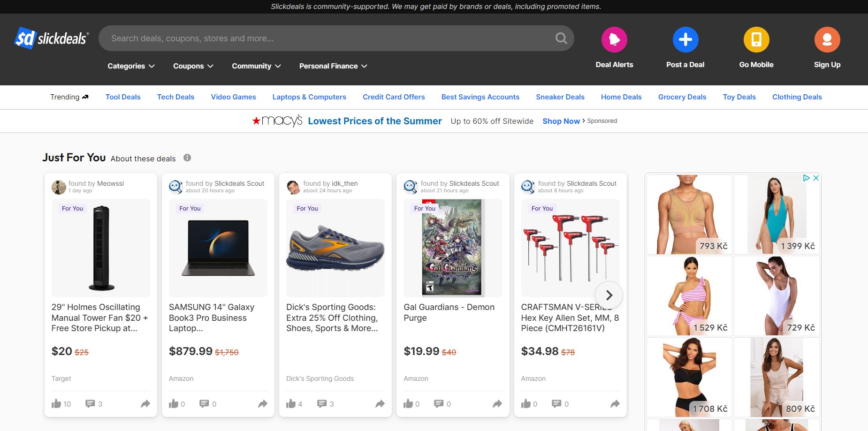Like the Gal Guardians deal
This screenshot has width=868, height=431.
(408, 404)
